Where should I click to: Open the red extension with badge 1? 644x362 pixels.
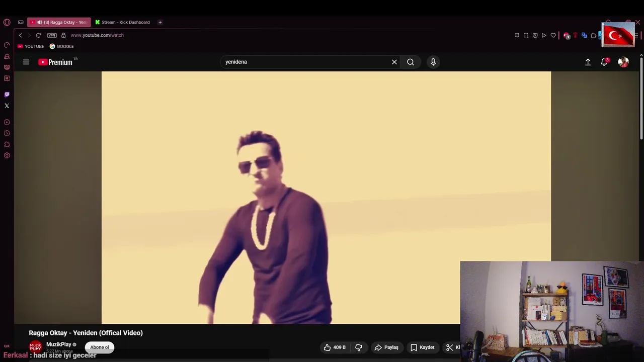click(567, 35)
